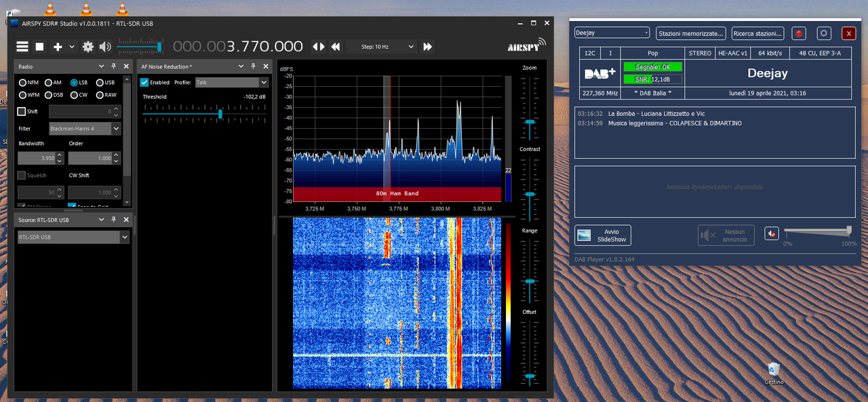
Task: Close the Radio panel
Action: [x=126, y=66]
